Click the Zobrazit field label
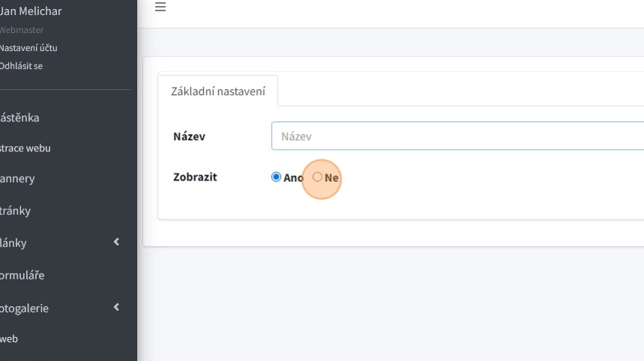This screenshot has height=361, width=644. (x=195, y=178)
